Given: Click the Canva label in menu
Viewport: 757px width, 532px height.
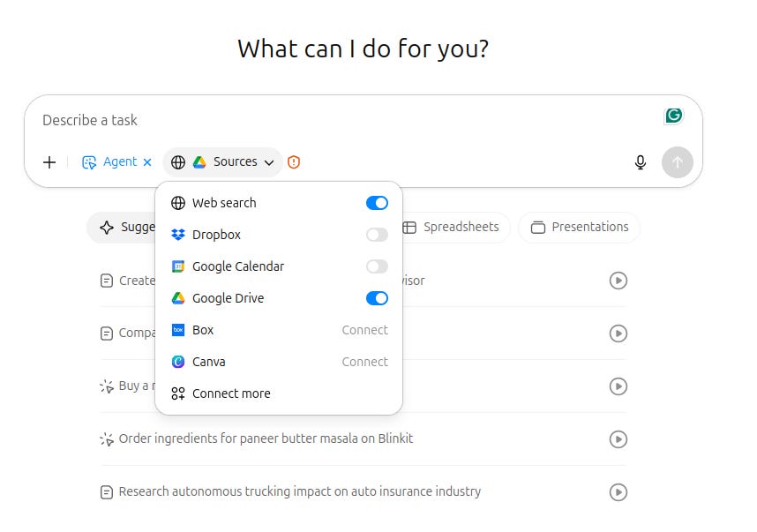Looking at the screenshot, I should click(208, 362).
